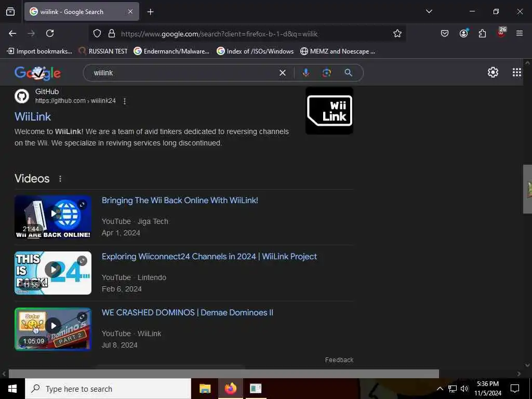
Task: Play the Wii Are Back Online video thumbnail
Action: pyautogui.click(x=53, y=217)
